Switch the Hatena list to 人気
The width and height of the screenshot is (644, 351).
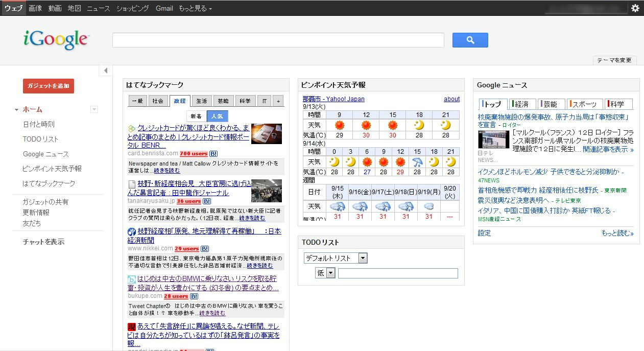point(217,116)
